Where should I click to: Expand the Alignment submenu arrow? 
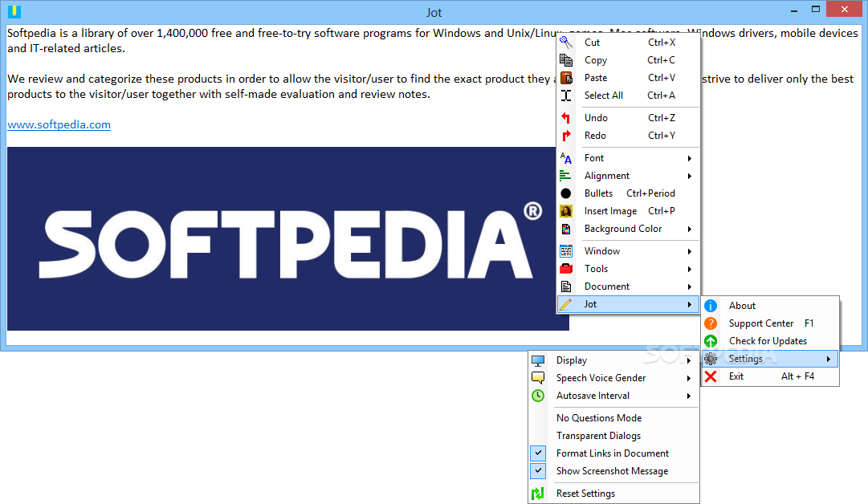pos(689,176)
